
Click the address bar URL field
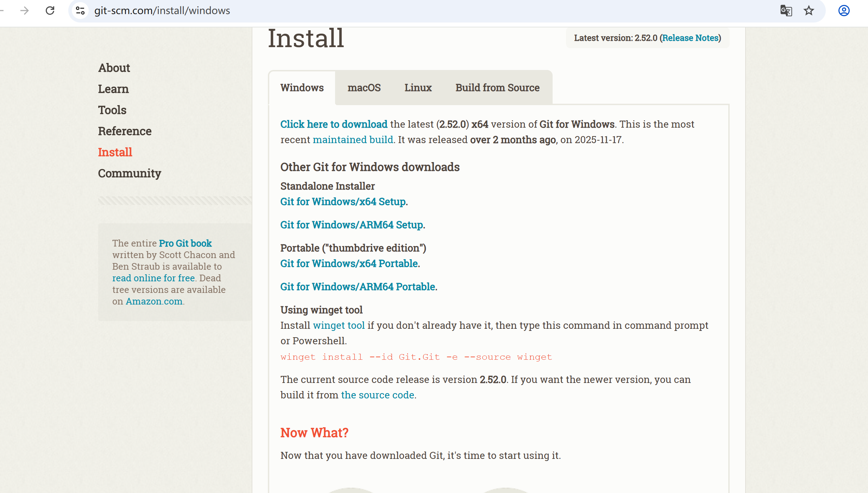[422, 11]
